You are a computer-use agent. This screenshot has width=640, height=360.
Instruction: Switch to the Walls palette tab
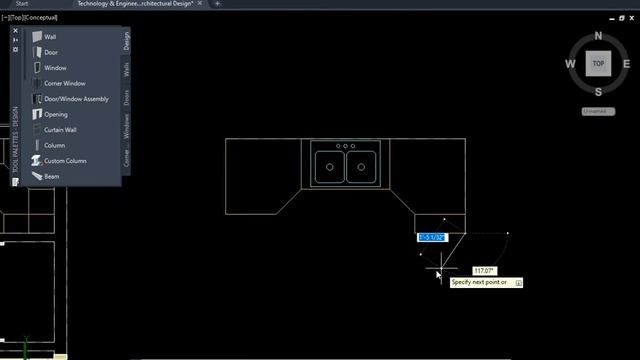(126, 69)
